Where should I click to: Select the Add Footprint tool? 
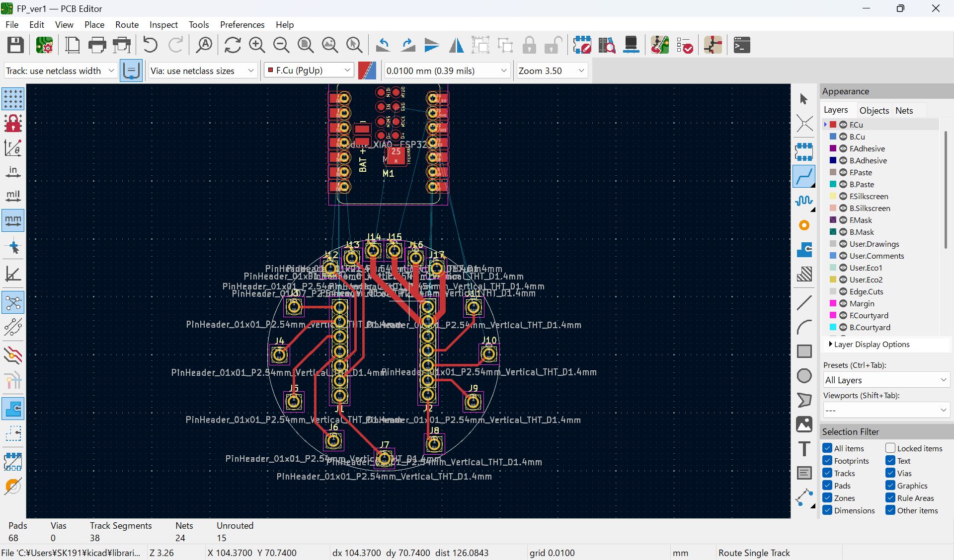tap(804, 151)
